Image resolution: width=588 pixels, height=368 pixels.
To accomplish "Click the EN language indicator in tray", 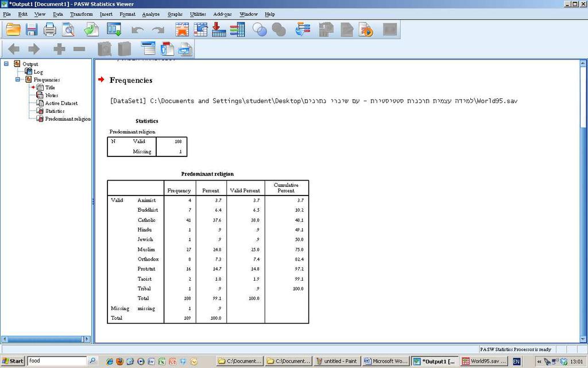I will 516,361.
